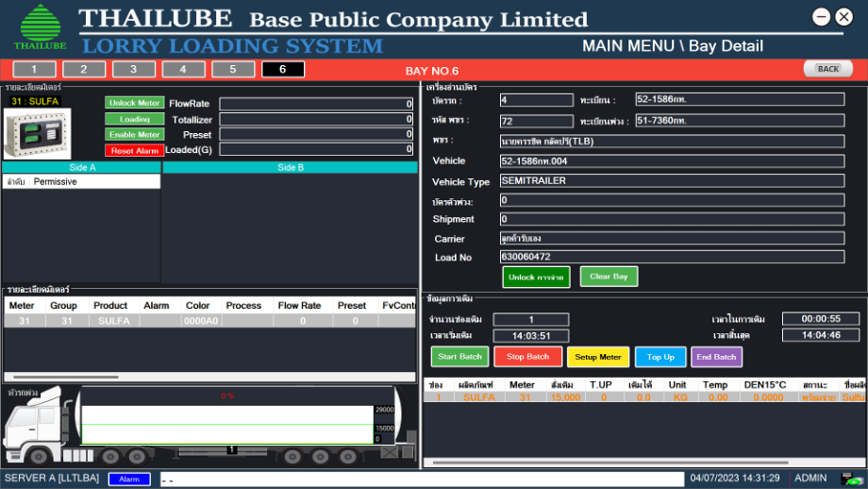This screenshot has height=489, width=868.
Task: Select the Side A header
Action: (82, 167)
